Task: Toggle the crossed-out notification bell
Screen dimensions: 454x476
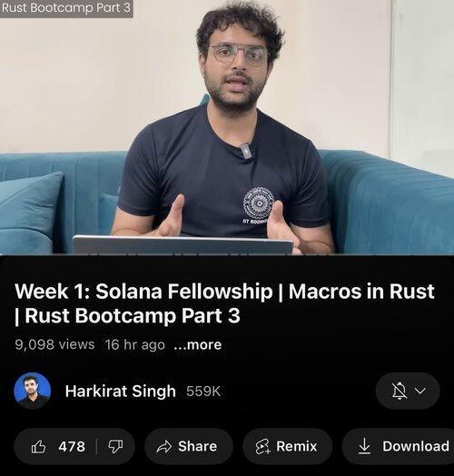Action: [x=400, y=391]
